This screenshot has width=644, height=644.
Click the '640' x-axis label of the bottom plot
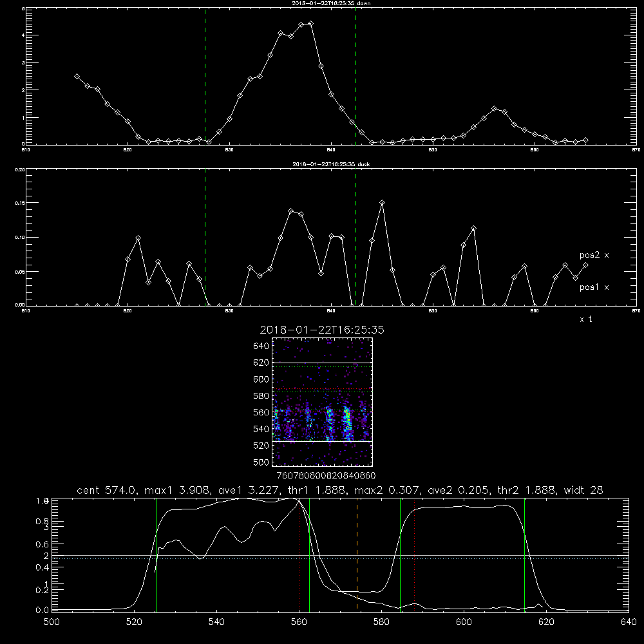[629, 622]
